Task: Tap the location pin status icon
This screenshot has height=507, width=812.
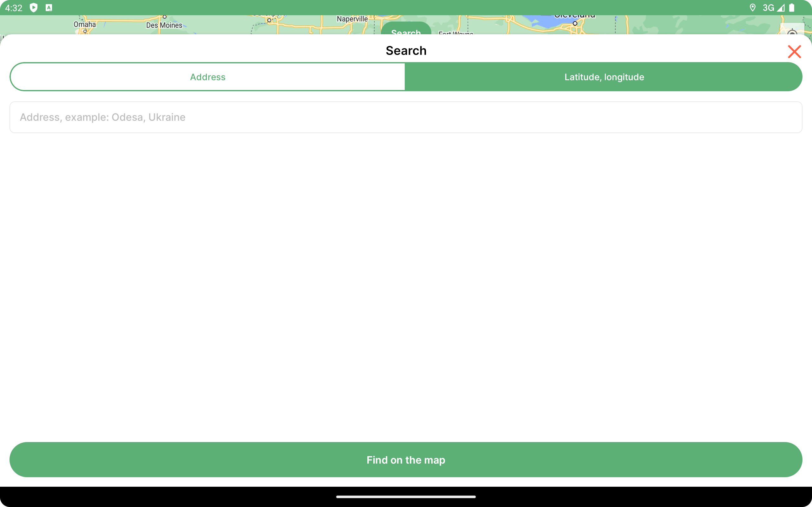Action: pyautogui.click(x=753, y=8)
